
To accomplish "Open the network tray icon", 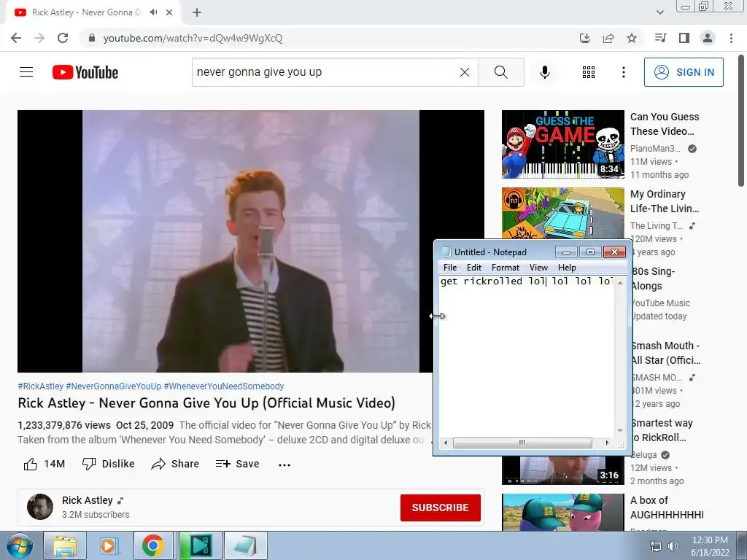I will pyautogui.click(x=656, y=546).
